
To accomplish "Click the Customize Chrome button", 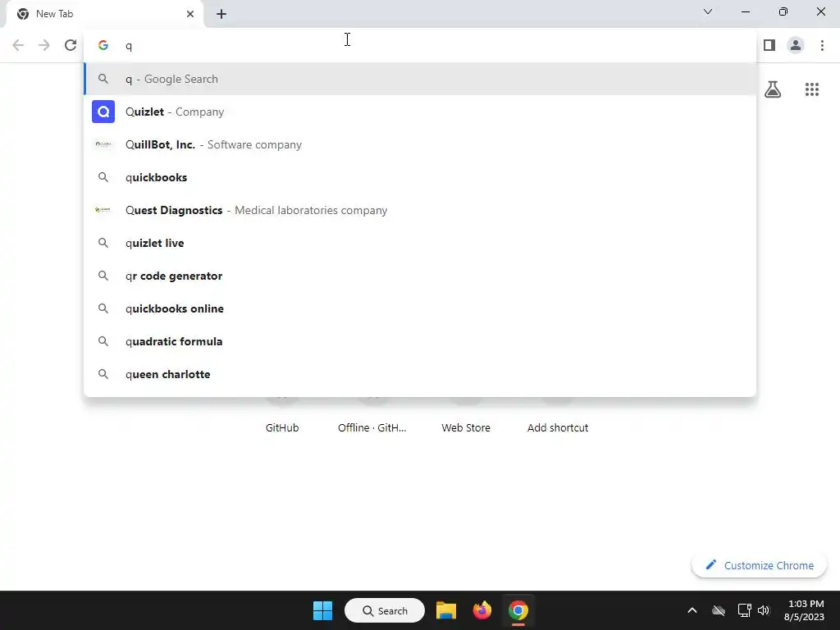I will (x=759, y=566).
